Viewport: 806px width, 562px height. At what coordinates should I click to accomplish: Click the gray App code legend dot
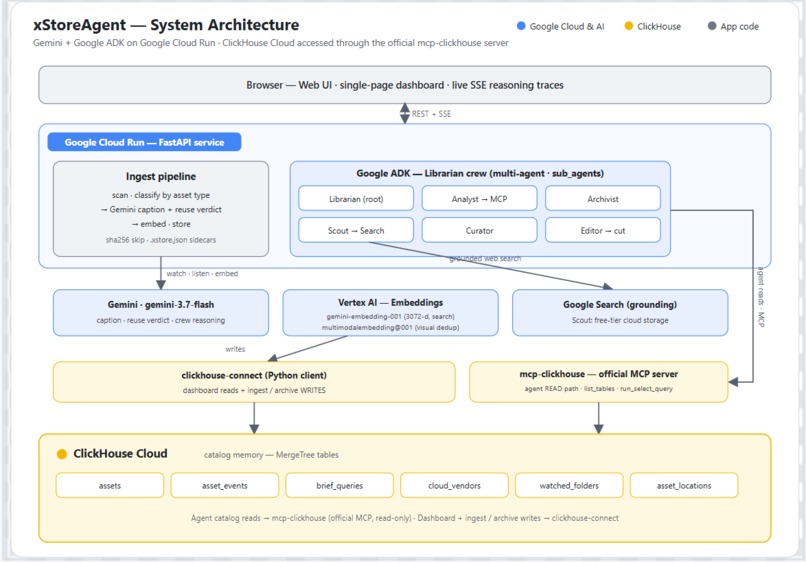[x=712, y=26]
